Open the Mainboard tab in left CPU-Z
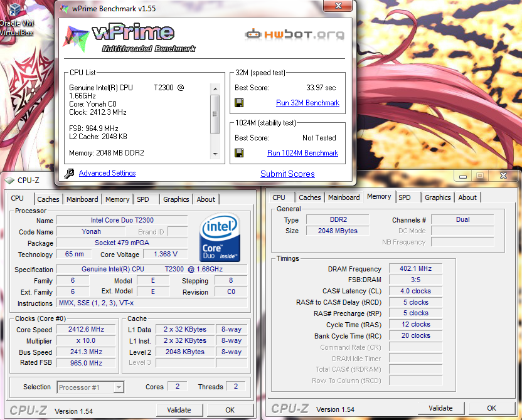The width and height of the screenshot is (522, 420). tap(82, 199)
